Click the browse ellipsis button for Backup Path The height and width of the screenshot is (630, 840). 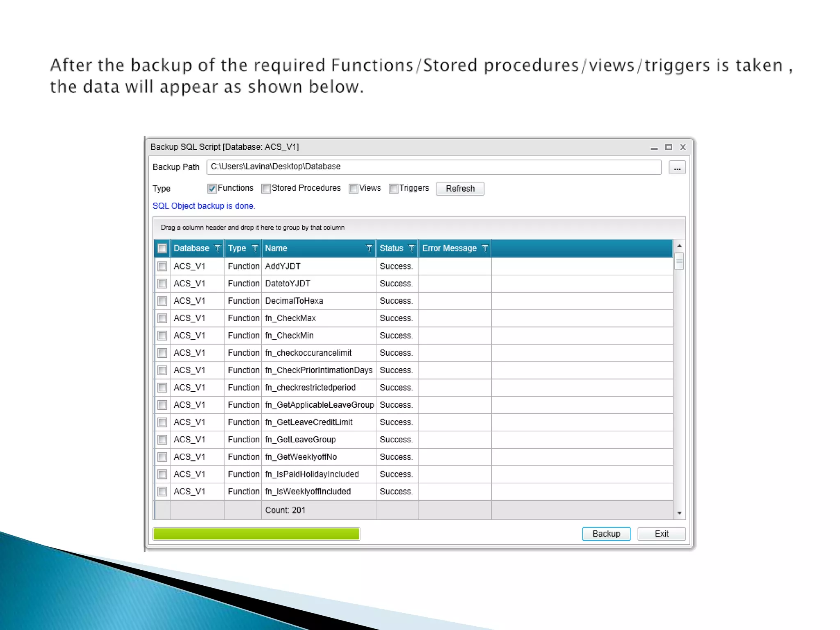pyautogui.click(x=677, y=167)
